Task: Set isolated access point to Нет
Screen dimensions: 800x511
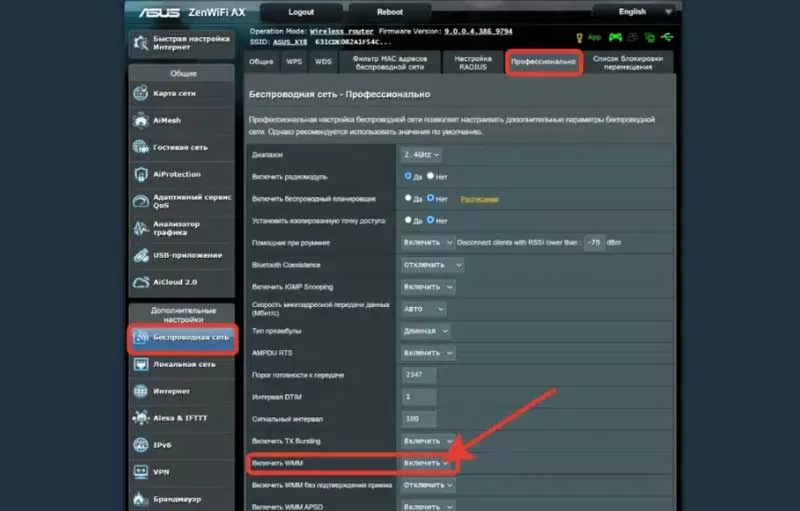Action: coord(430,220)
